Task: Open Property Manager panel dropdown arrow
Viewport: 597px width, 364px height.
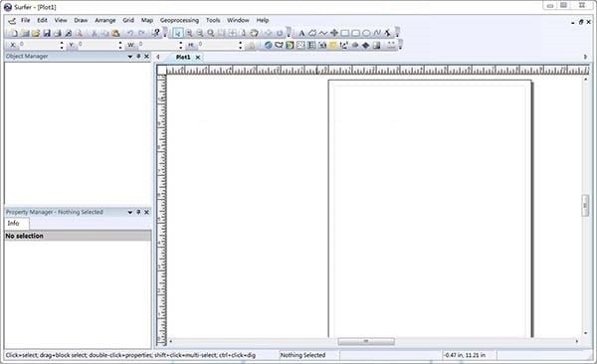Action: click(129, 213)
